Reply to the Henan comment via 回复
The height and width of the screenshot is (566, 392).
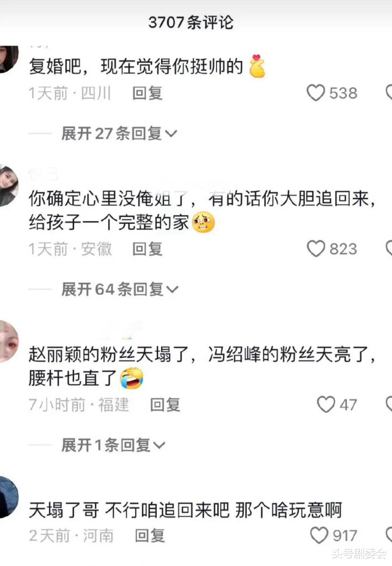[150, 535]
